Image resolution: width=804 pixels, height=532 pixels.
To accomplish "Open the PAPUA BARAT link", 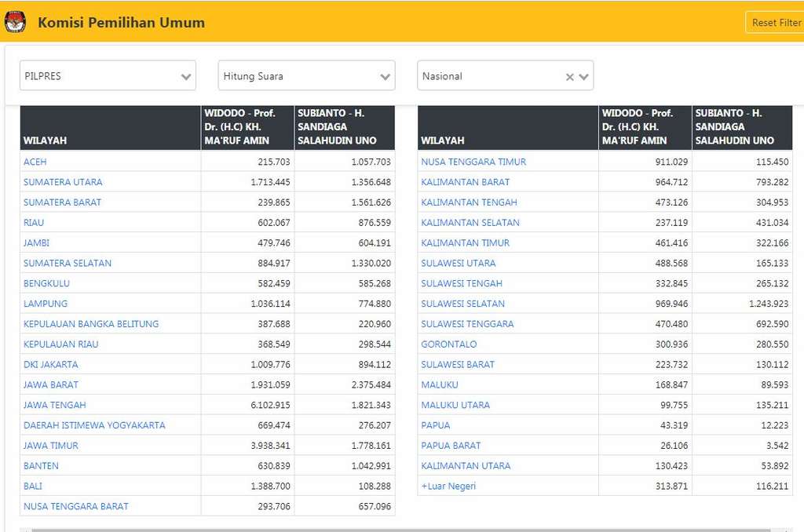I will pyautogui.click(x=451, y=446).
